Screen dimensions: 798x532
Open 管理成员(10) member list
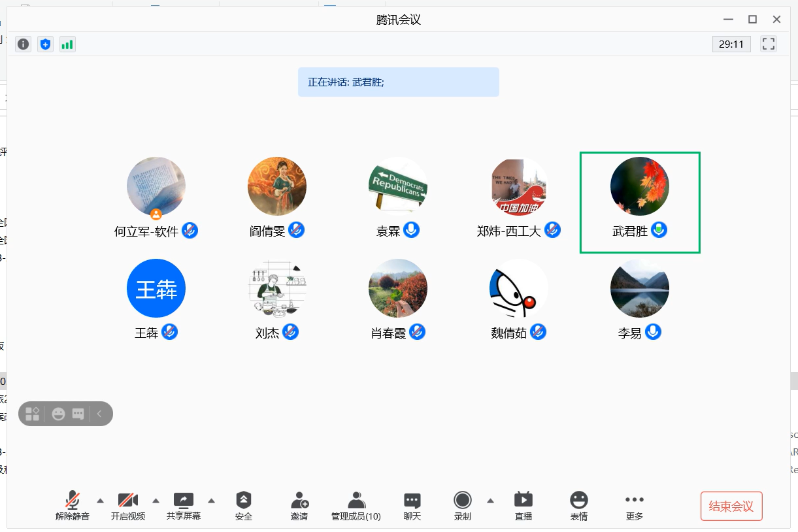(x=356, y=506)
